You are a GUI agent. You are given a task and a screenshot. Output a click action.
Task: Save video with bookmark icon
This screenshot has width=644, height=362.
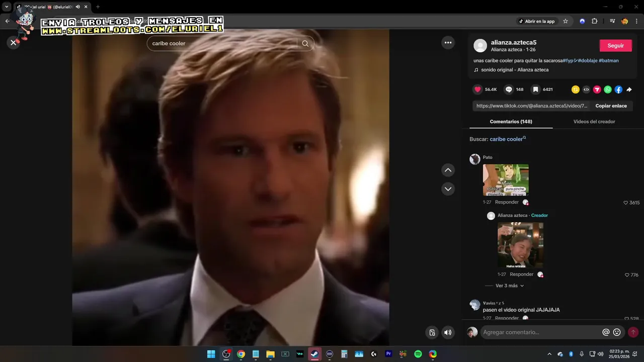(x=536, y=89)
